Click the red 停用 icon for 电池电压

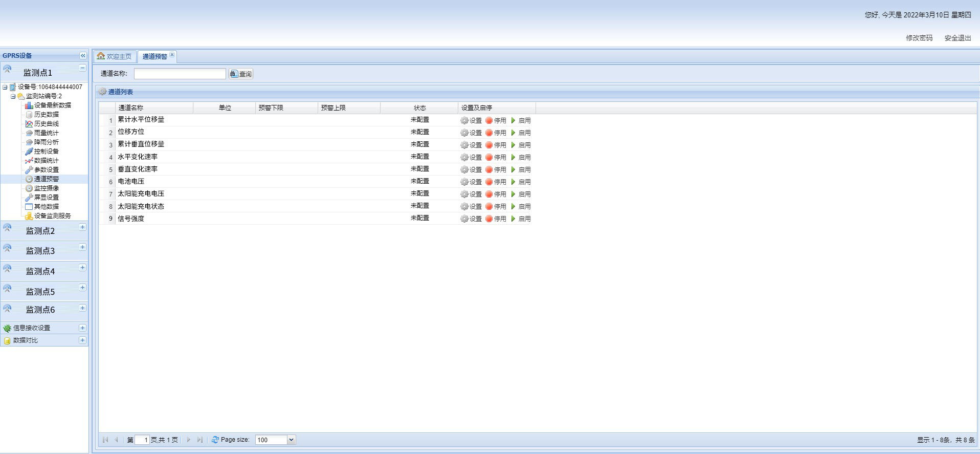489,182
